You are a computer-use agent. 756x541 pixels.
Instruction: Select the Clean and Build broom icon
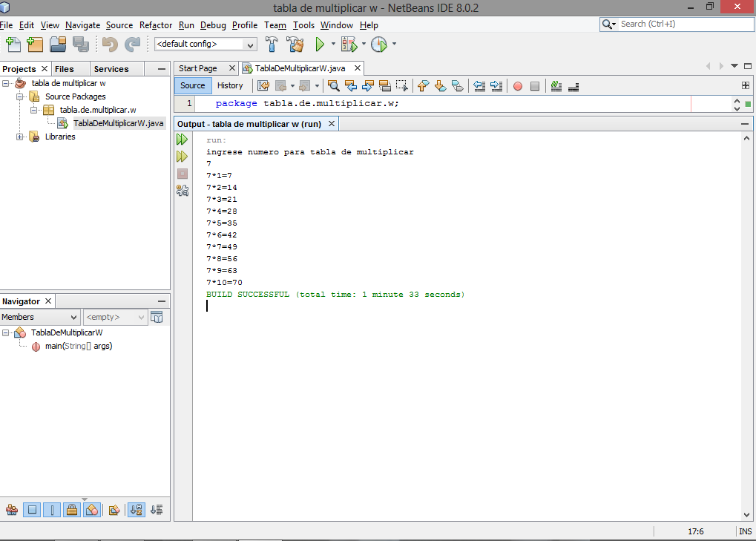294,44
